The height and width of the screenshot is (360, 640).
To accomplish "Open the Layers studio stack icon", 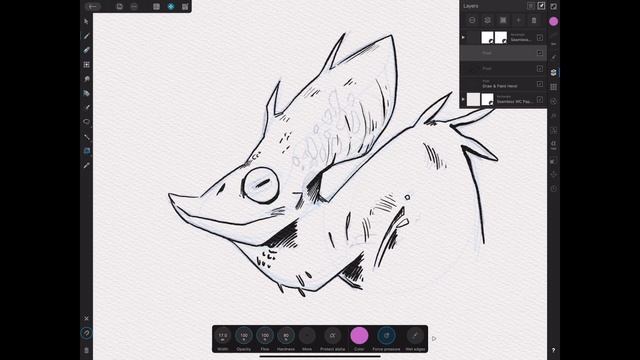I will click(x=553, y=72).
